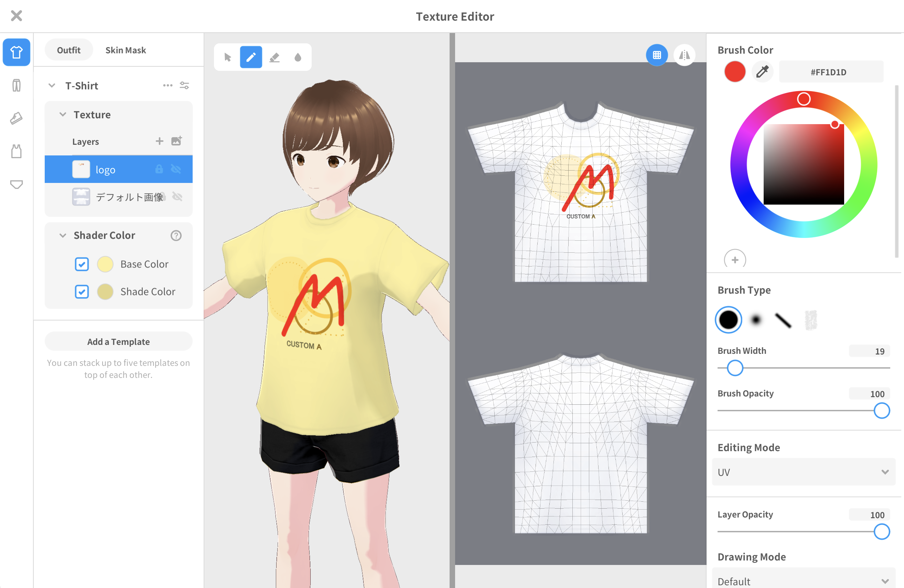Select the Eraser tool

(274, 57)
